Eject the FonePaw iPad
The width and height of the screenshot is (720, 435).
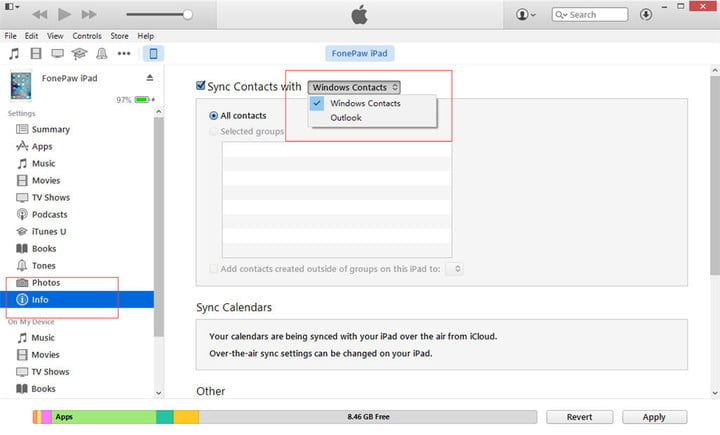[x=150, y=78]
